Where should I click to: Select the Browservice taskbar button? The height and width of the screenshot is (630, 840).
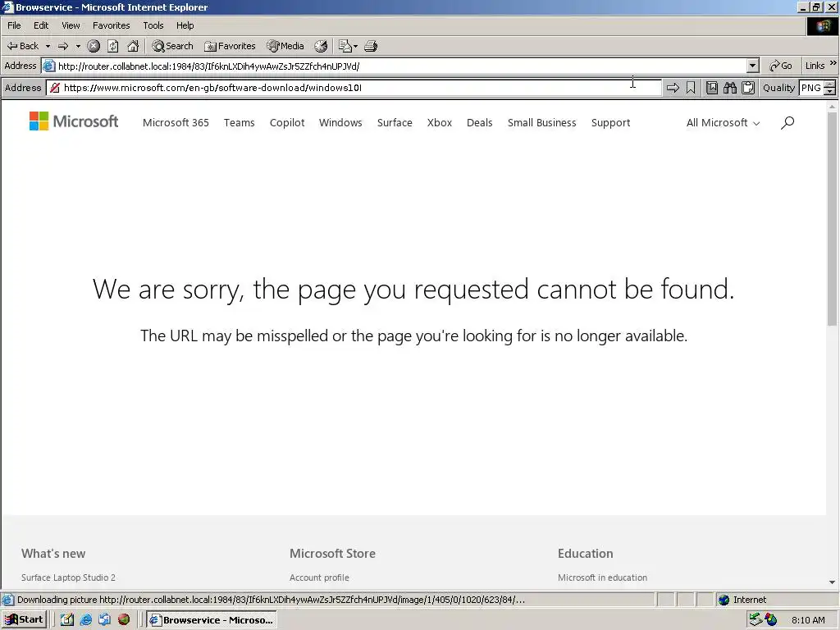pos(212,620)
